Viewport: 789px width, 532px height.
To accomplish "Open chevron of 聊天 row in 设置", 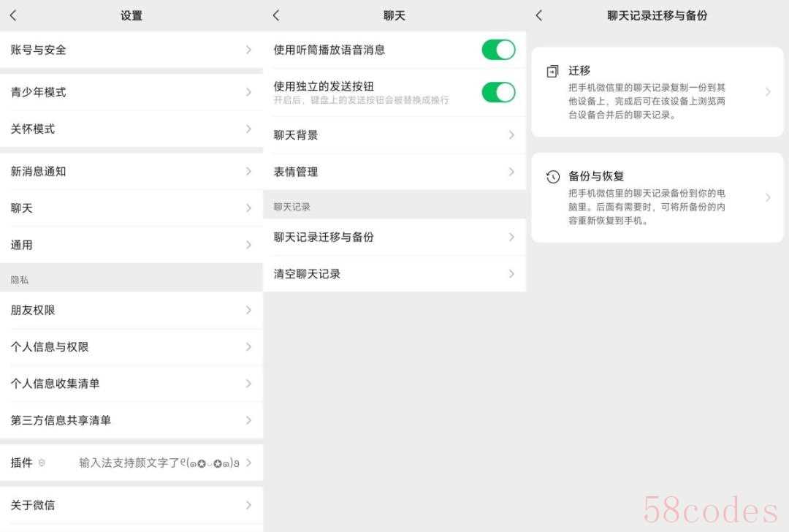I will click(x=248, y=208).
